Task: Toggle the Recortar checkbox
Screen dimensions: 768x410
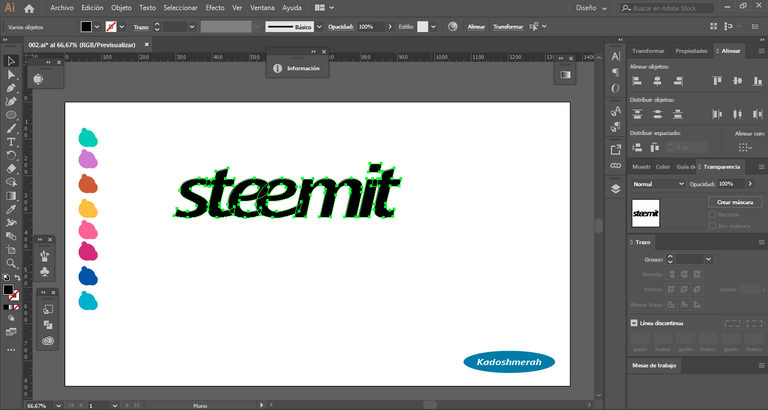Action: click(x=712, y=215)
